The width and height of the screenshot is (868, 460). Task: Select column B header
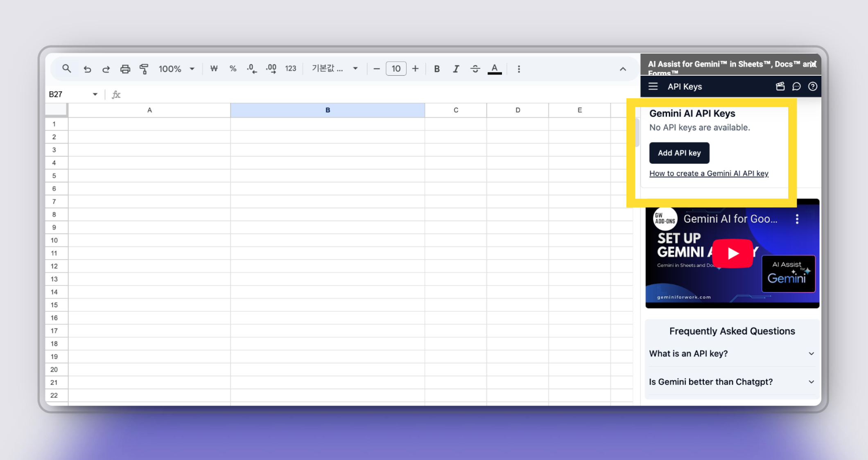[x=328, y=110]
